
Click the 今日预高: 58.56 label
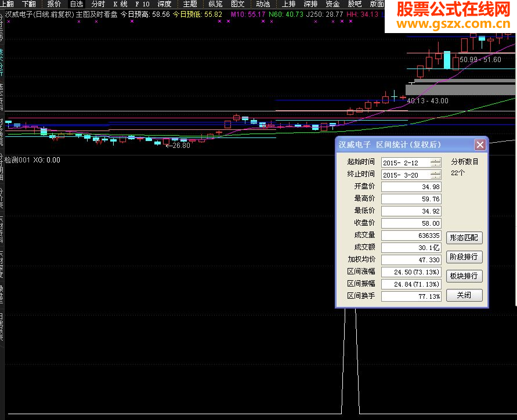coord(145,15)
